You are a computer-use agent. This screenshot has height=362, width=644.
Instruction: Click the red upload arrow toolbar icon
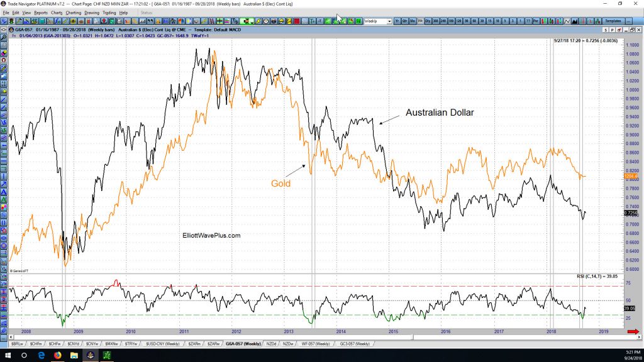tap(104, 21)
